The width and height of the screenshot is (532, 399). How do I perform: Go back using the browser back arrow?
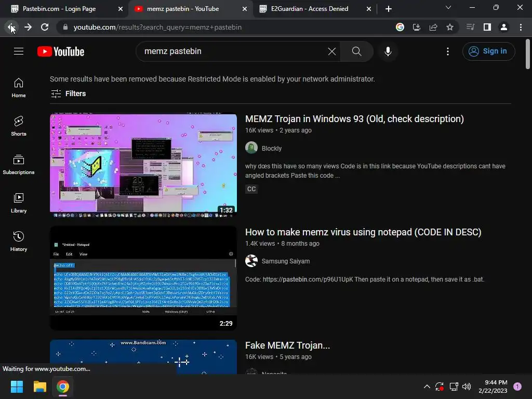click(x=11, y=27)
